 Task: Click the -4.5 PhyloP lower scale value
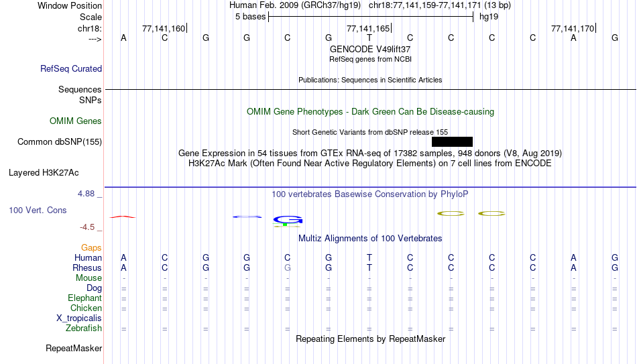point(87,227)
